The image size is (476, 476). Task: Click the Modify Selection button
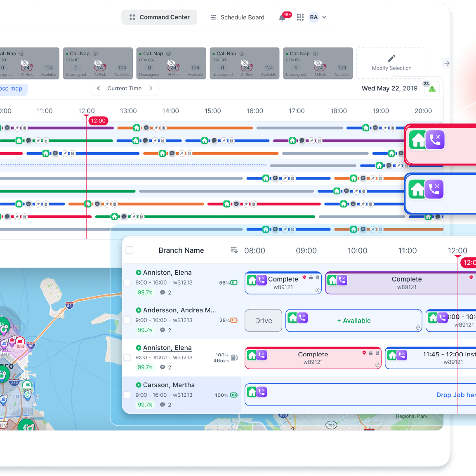[391, 63]
